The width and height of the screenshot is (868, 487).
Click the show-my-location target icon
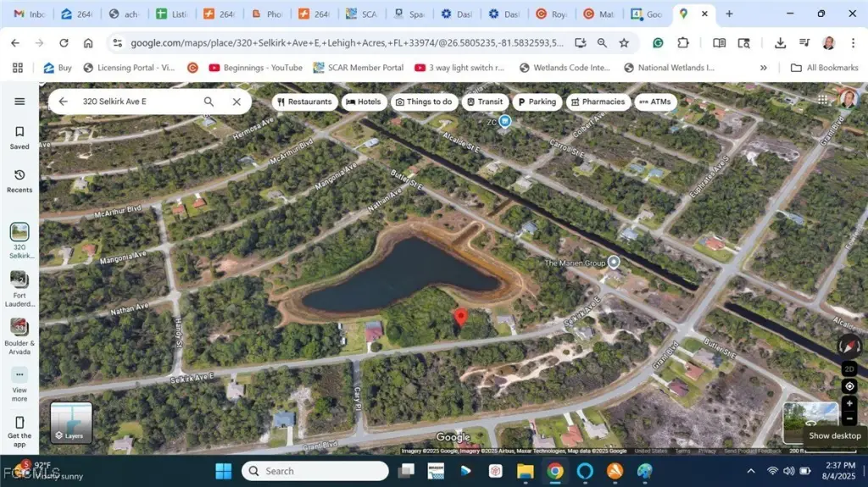pos(849,386)
